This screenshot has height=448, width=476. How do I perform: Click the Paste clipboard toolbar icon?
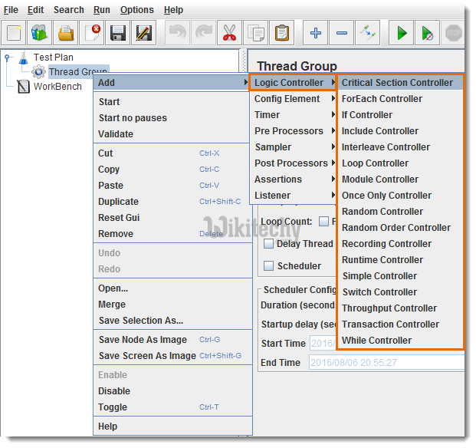coord(282,33)
